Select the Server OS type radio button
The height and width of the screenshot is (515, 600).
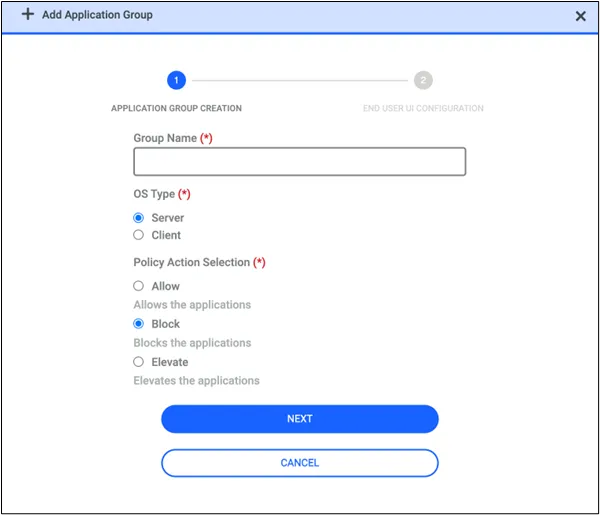coord(139,218)
